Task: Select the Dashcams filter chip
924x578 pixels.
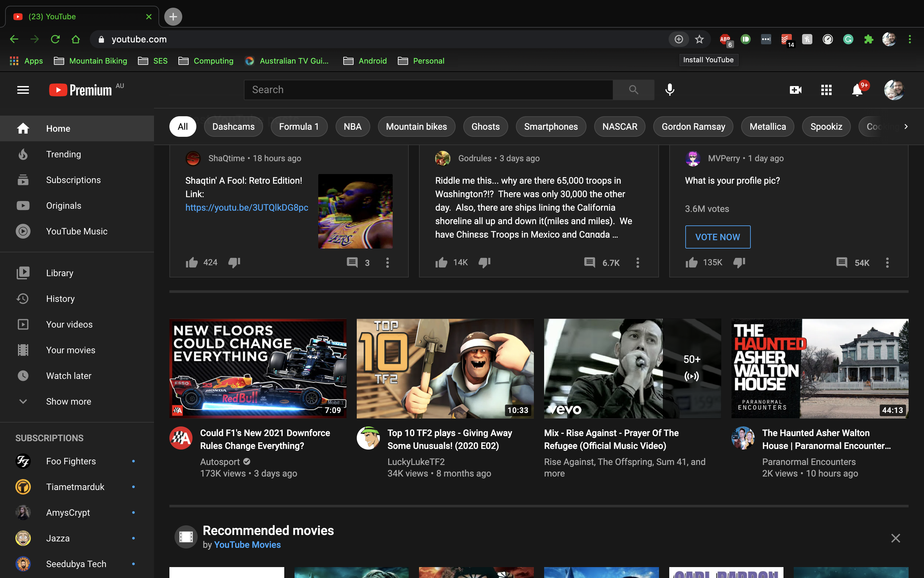Action: (x=233, y=127)
